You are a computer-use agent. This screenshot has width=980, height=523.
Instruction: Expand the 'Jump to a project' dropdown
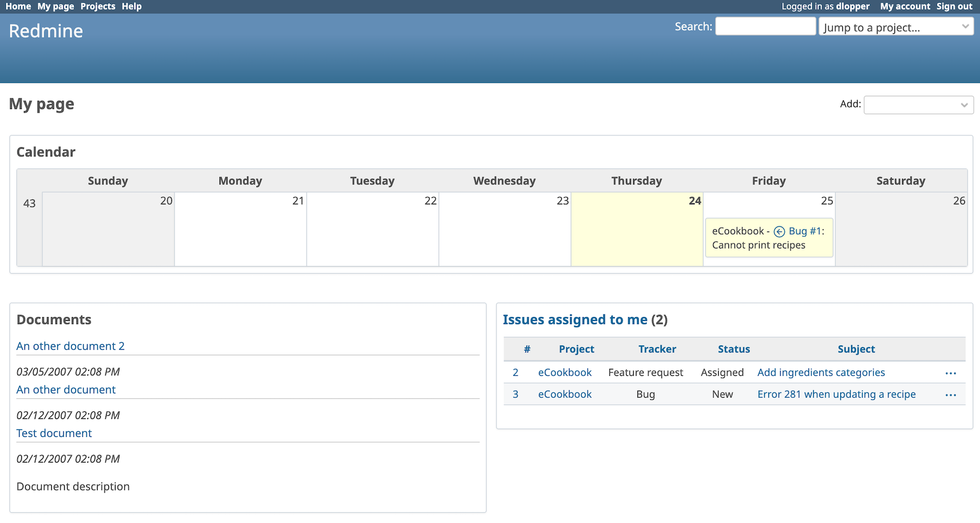coord(896,27)
